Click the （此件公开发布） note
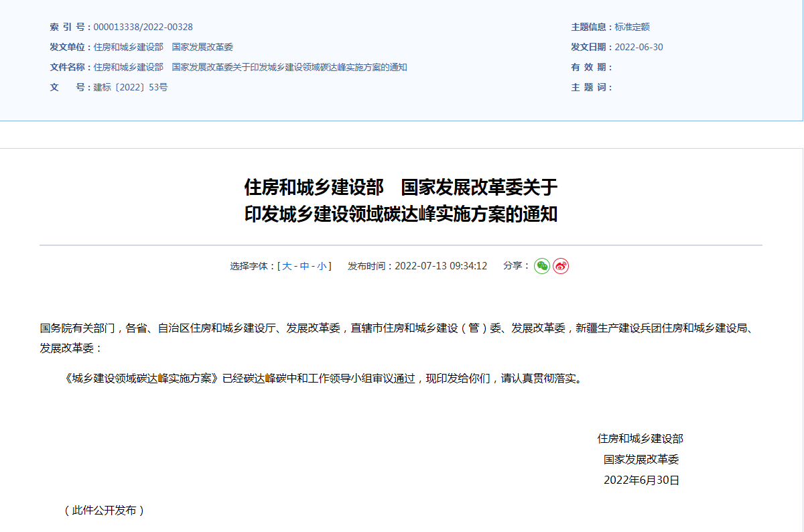 [104, 511]
